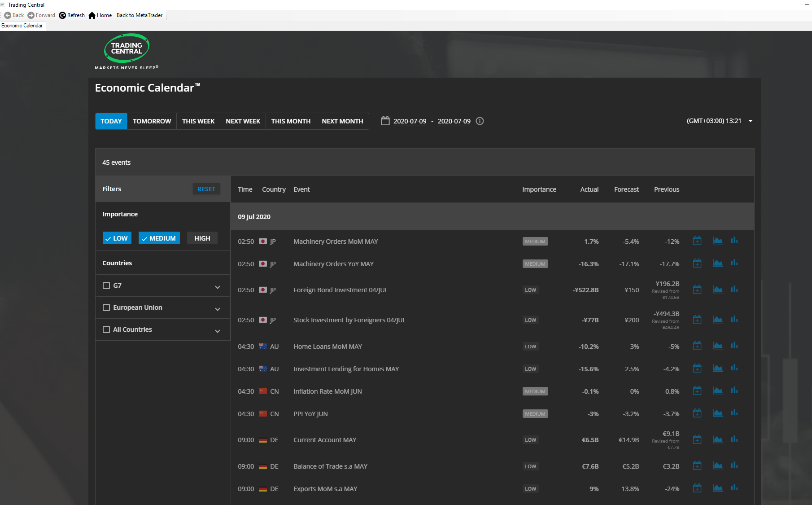
Task: Select the NEXT MONTH tab
Action: coord(342,121)
